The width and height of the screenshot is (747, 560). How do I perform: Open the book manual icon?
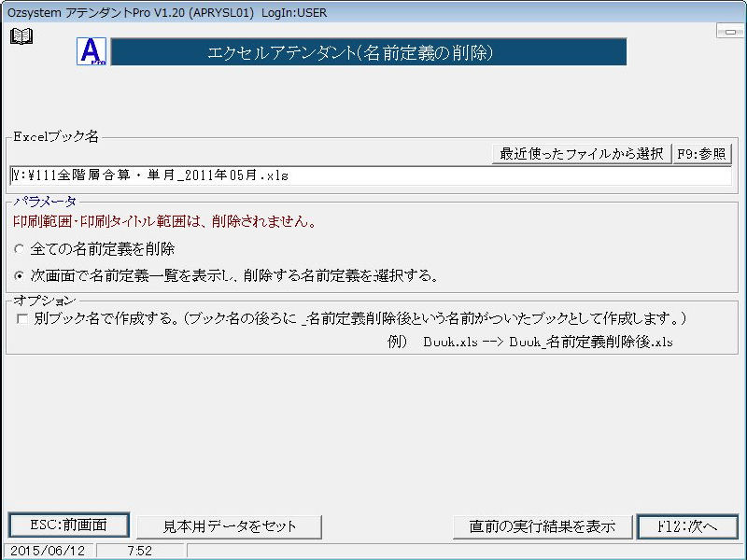(21, 36)
